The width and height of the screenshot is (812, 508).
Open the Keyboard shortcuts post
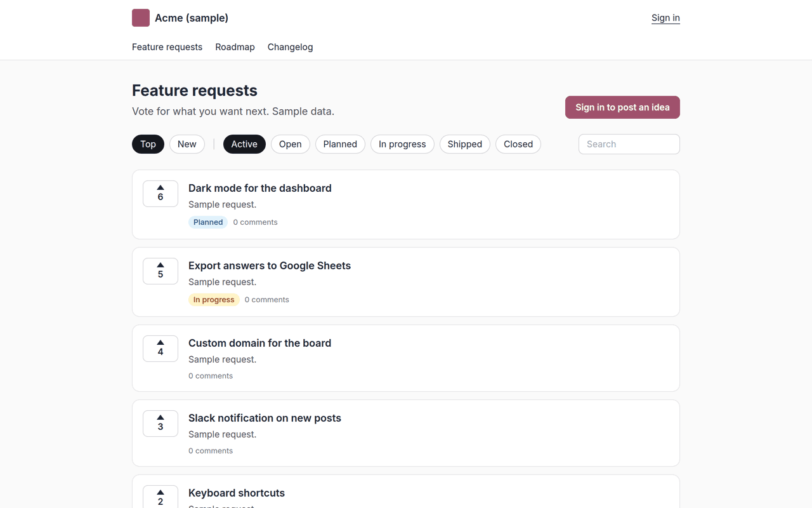coord(237,493)
